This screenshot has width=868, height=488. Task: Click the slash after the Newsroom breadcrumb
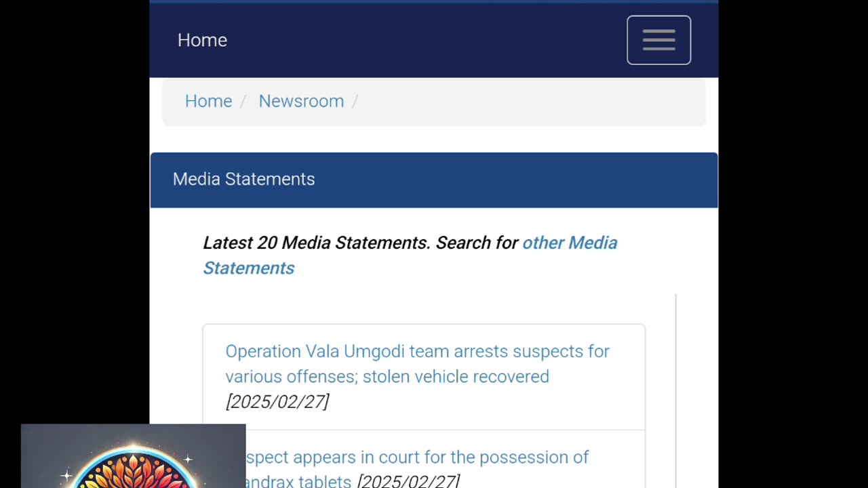pos(355,101)
